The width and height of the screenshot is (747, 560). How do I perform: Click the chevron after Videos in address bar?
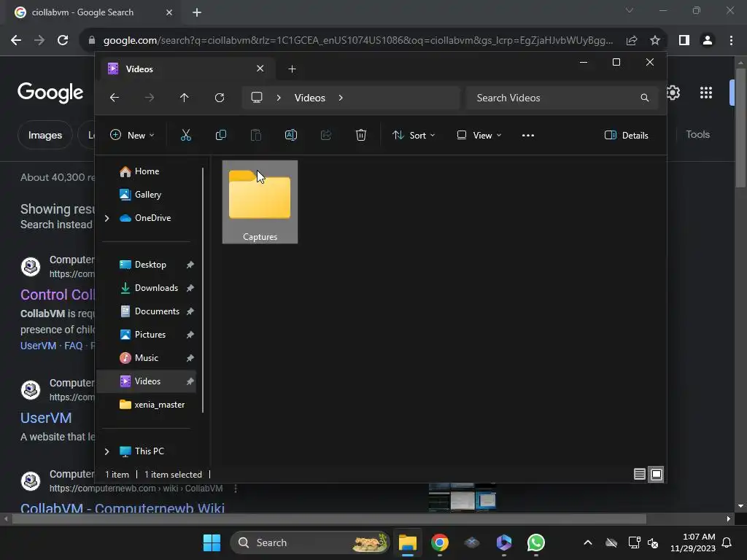point(341,98)
